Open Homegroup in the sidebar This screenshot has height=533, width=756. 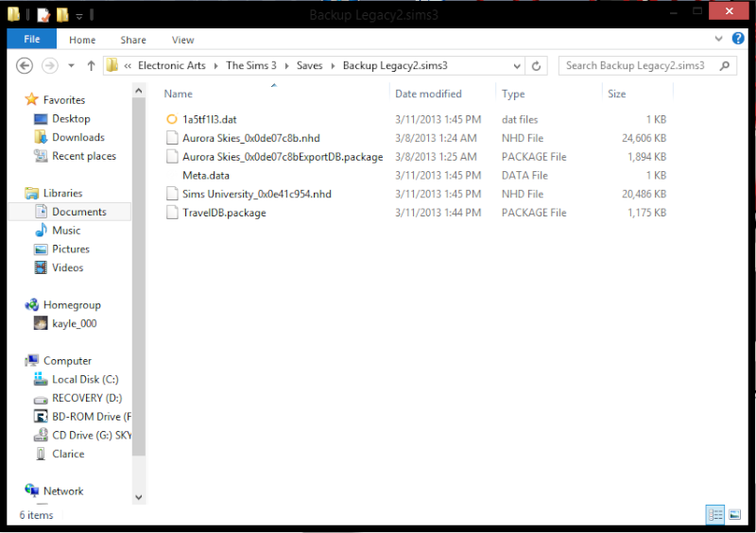point(72,305)
